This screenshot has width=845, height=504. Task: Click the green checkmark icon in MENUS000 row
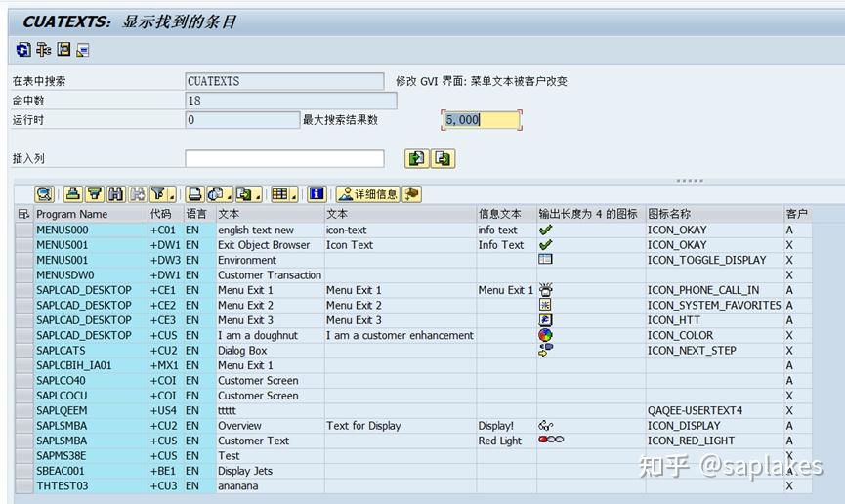tap(545, 230)
